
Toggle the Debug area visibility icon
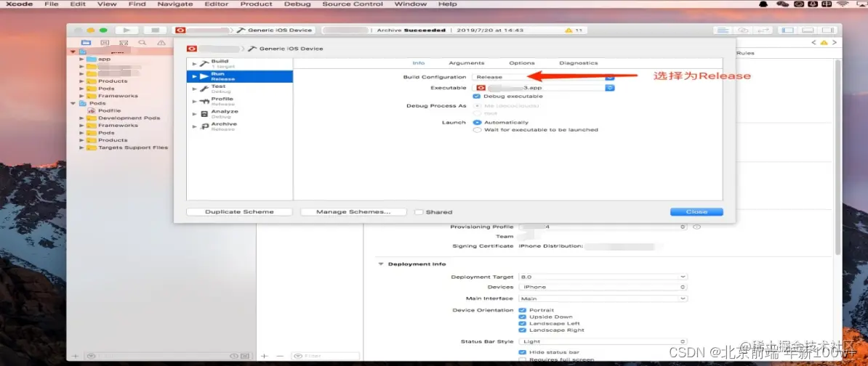click(808, 30)
